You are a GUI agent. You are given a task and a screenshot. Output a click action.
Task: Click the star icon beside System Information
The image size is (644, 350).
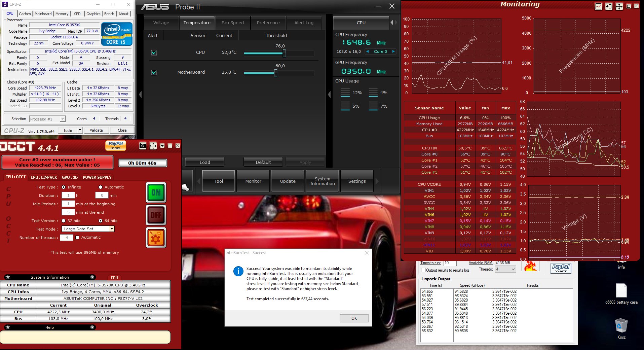pos(8,277)
